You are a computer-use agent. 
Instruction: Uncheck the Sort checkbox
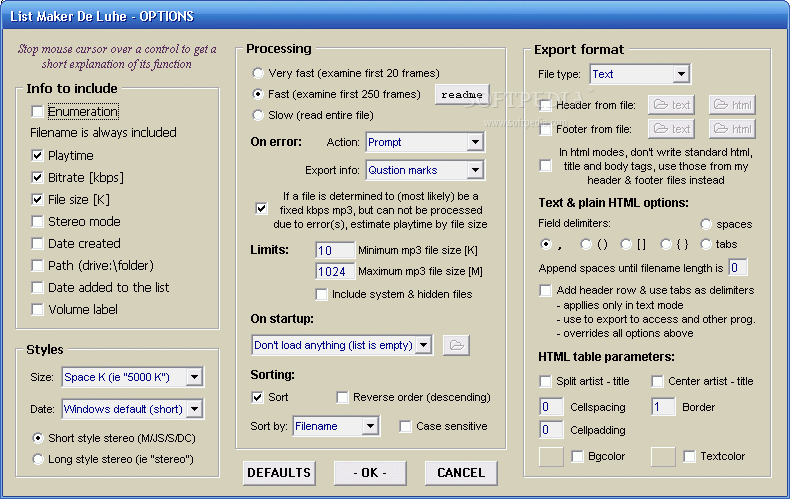[257, 397]
